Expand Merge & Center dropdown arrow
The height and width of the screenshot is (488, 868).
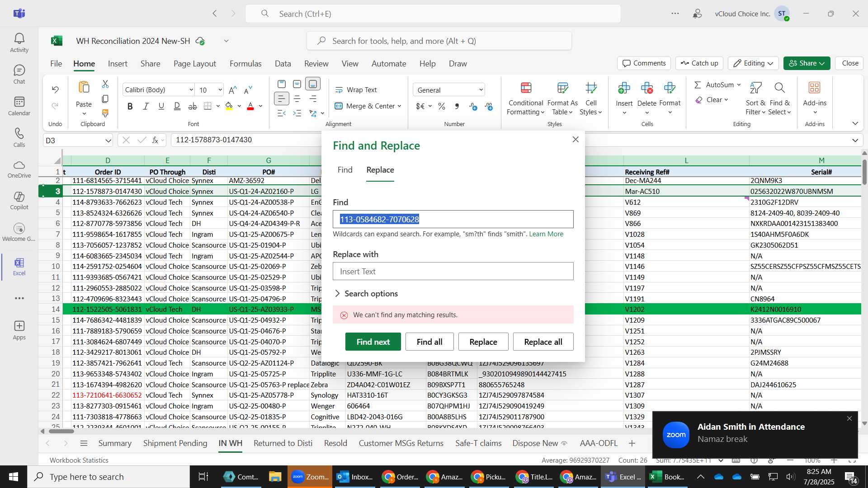click(400, 106)
